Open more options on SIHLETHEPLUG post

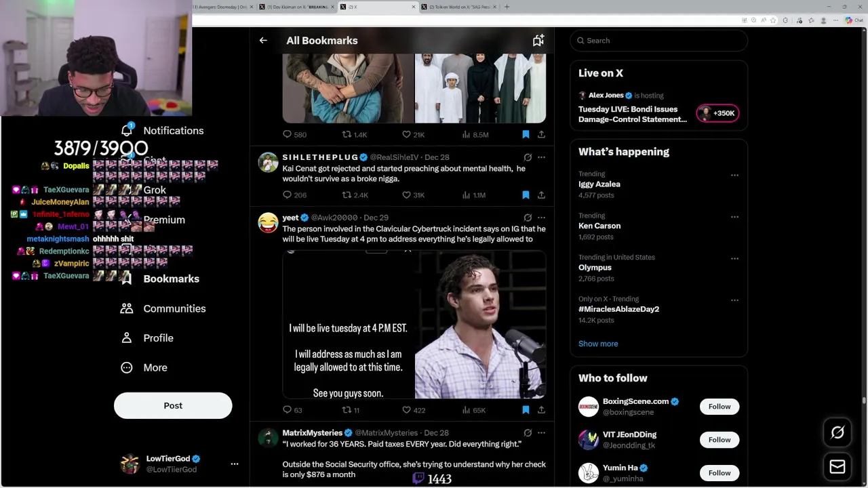pyautogui.click(x=541, y=157)
